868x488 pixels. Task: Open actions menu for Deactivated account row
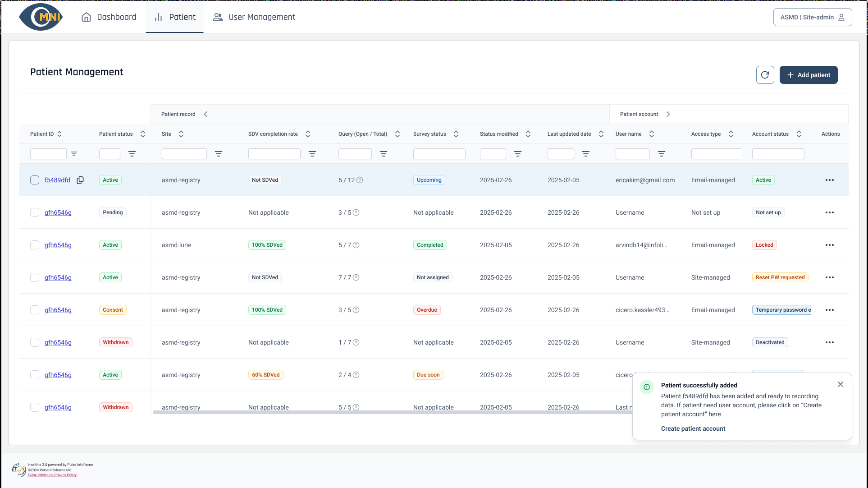830,342
